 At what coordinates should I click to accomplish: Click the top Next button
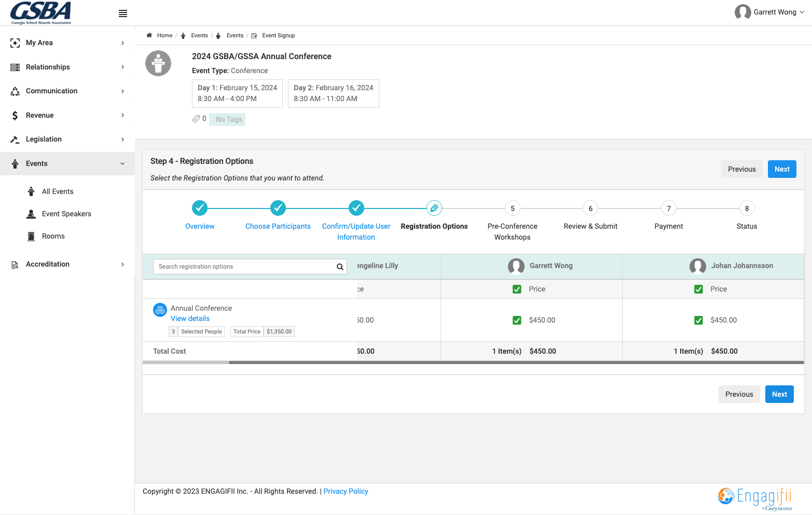[782, 169]
